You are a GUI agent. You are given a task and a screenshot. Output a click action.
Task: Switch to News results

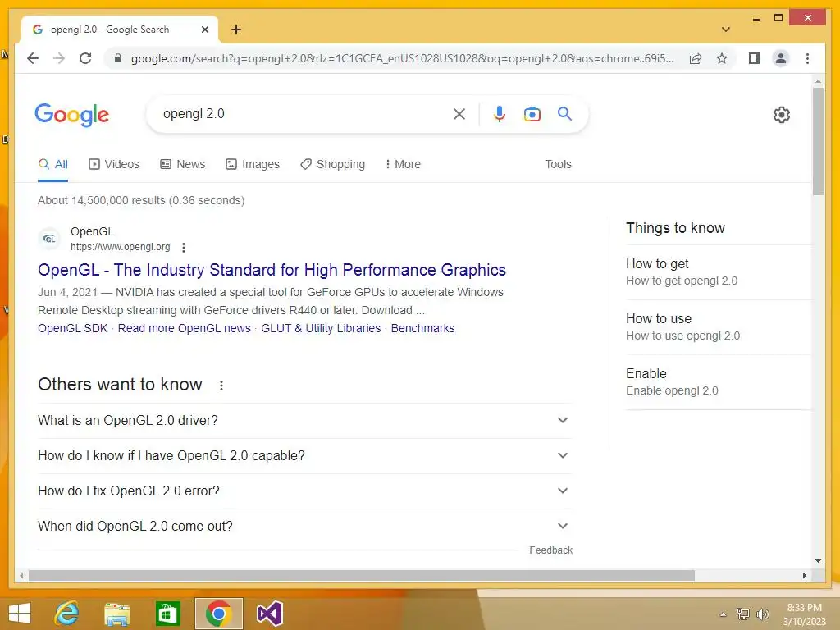183,164
